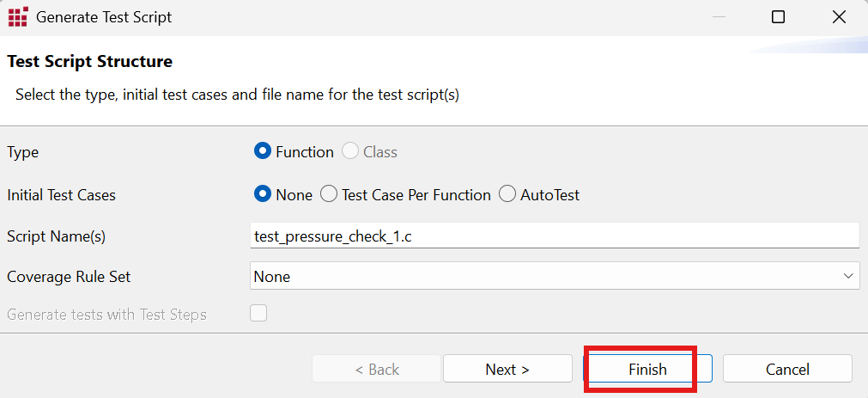This screenshot has height=398, width=868.
Task: Choose Test Case Per Function option
Action: (x=329, y=194)
